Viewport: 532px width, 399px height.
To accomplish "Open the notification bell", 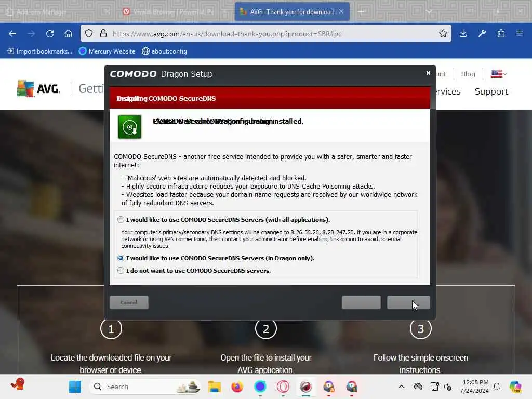I will pos(497,387).
